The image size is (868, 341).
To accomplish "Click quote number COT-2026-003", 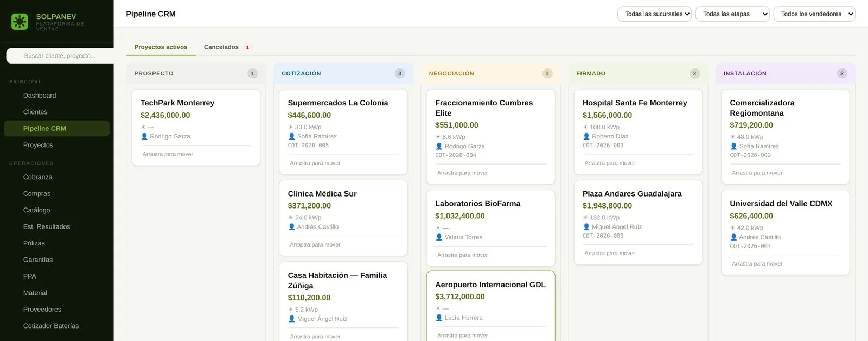I will click(603, 146).
